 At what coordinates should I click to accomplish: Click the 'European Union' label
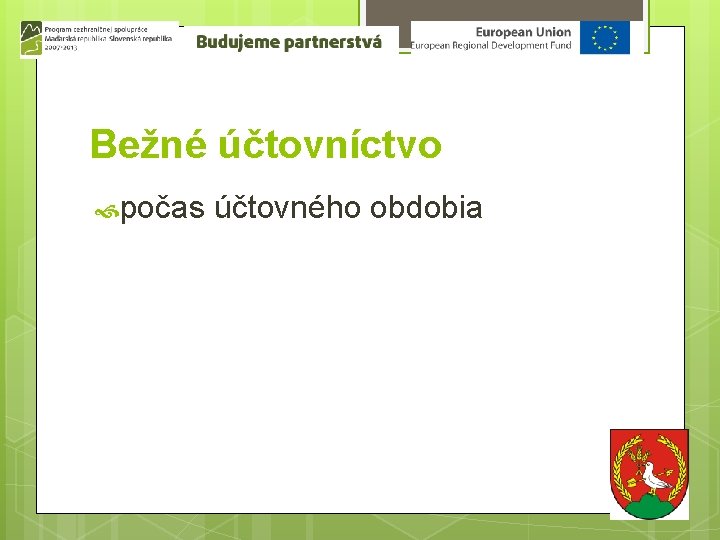(x=523, y=32)
